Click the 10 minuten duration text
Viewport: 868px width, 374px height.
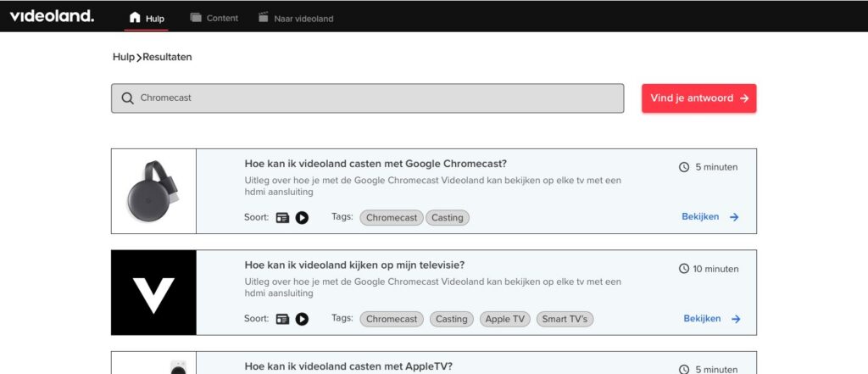coord(715,269)
